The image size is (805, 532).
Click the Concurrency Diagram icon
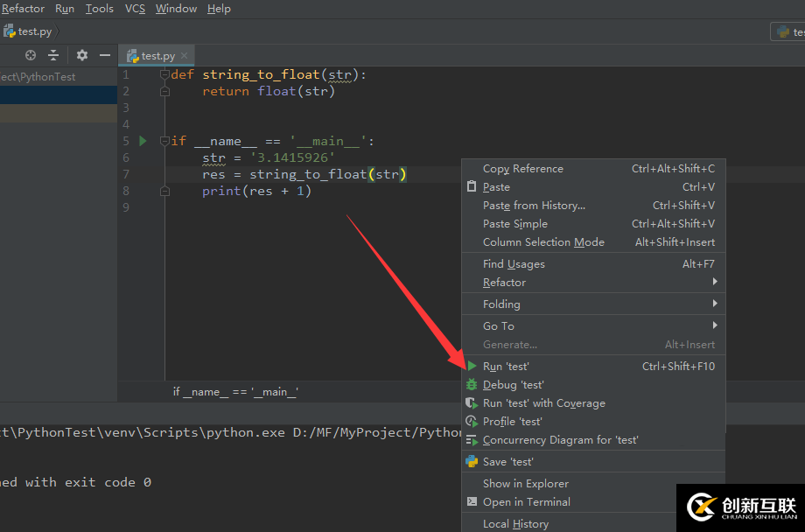tap(472, 440)
